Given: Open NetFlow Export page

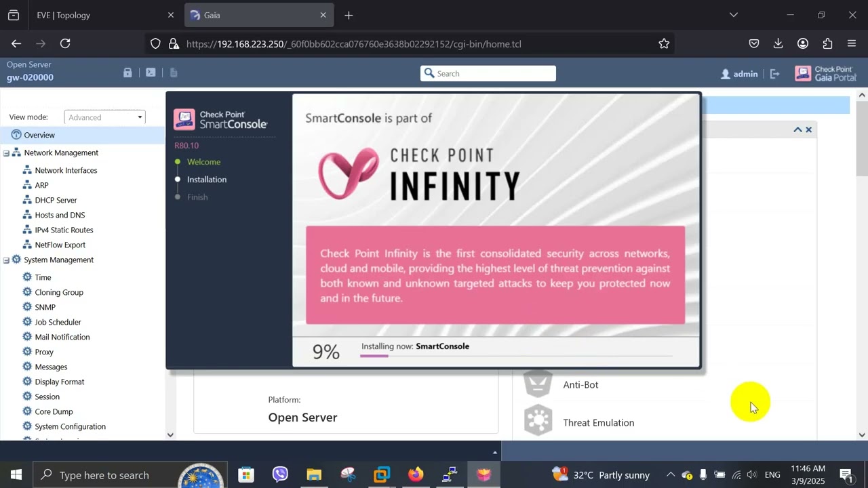Looking at the screenshot, I should click(60, 245).
